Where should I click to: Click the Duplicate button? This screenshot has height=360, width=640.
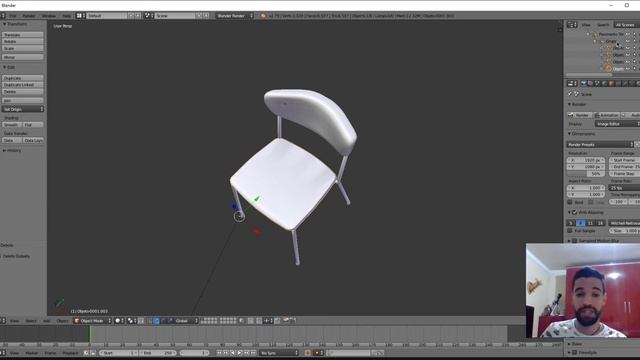pos(22,78)
